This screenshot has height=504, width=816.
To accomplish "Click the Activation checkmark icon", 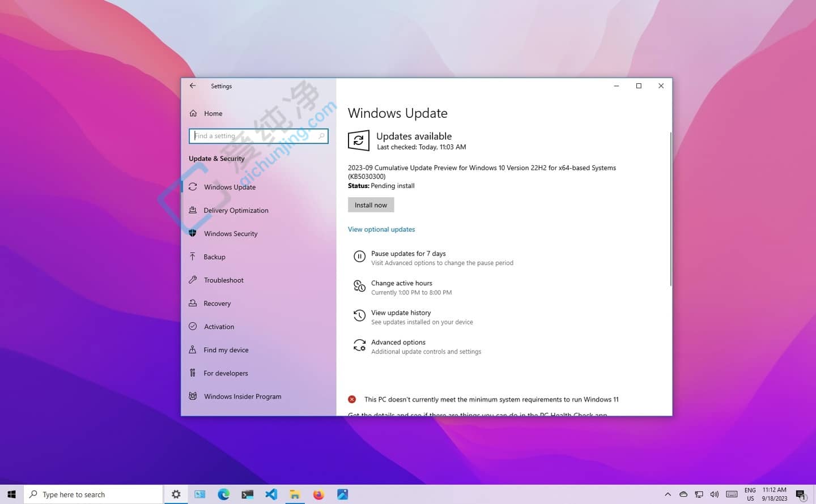I will click(x=193, y=326).
